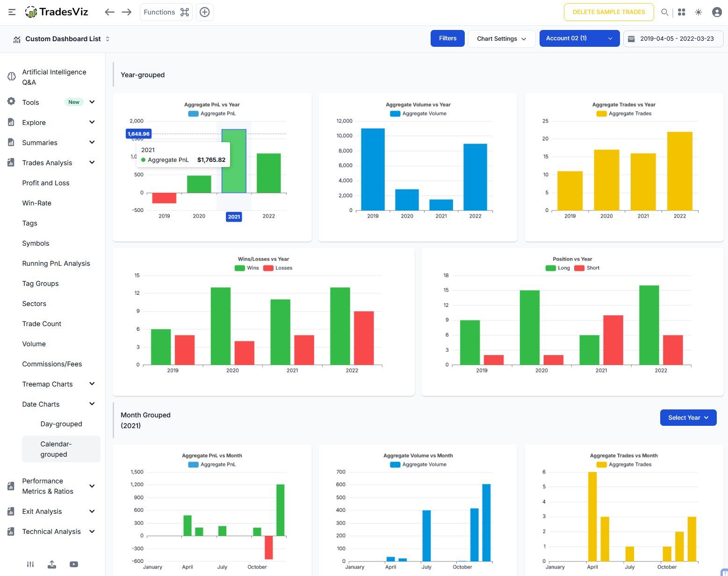Viewport: 728px width, 576px height.
Task: Open the Functions command button
Action: [166, 12]
